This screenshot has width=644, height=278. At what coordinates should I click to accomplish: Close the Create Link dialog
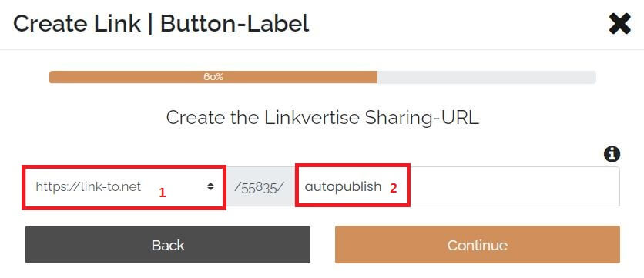[620, 24]
